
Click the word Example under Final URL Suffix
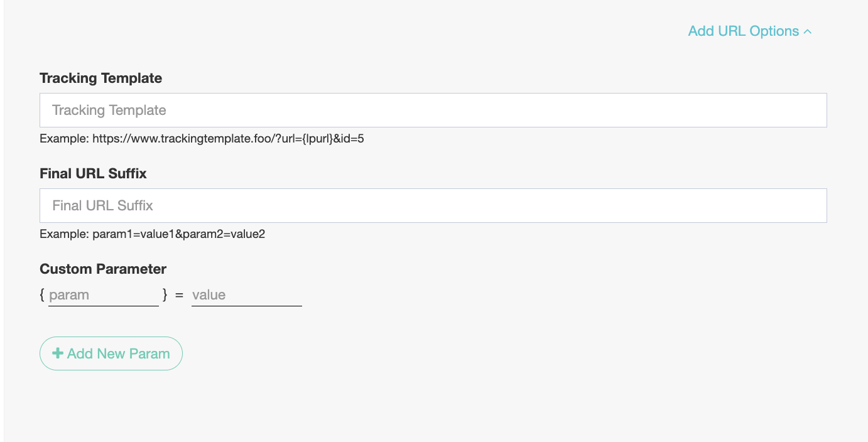pyautogui.click(x=64, y=234)
